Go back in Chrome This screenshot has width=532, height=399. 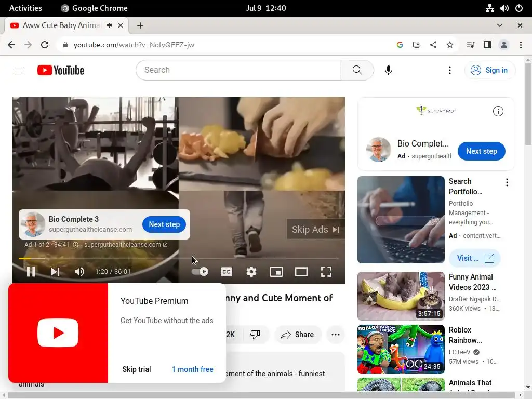11,45
